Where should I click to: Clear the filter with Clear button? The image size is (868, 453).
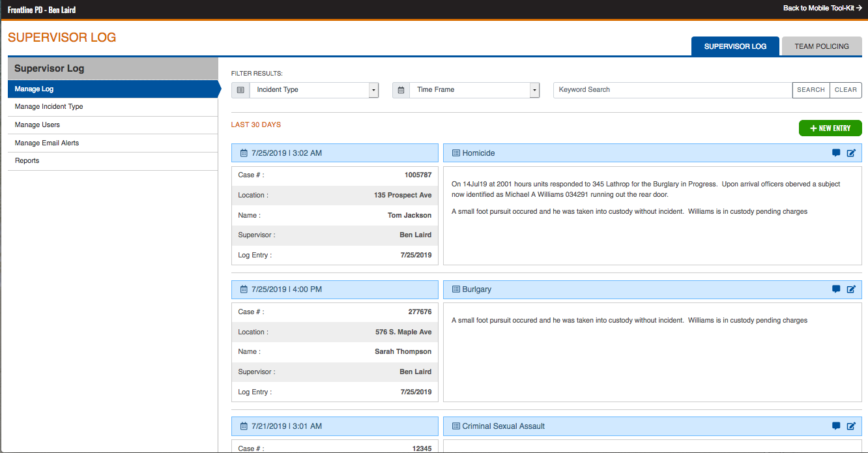pos(845,90)
